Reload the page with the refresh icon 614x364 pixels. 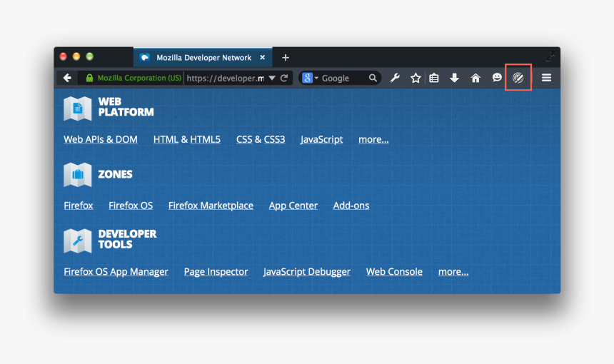coord(284,78)
